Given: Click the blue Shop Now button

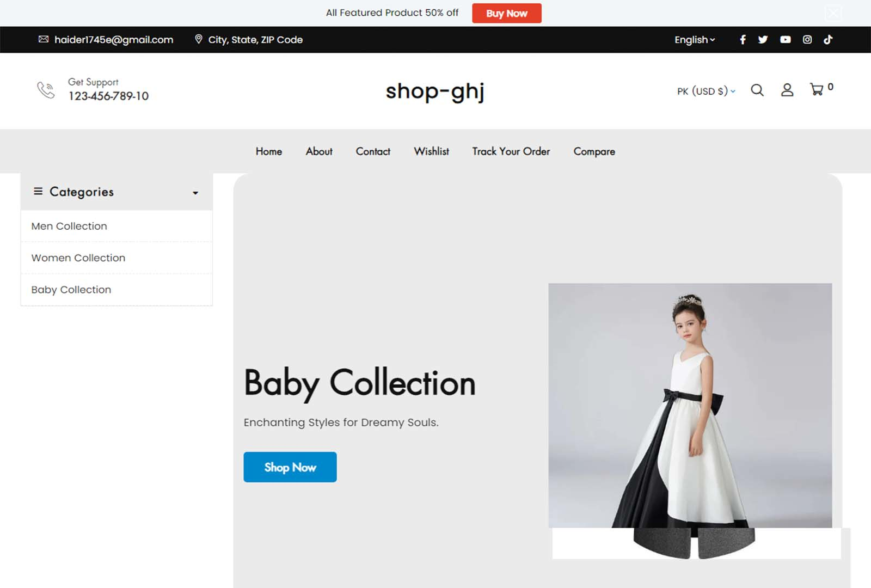Looking at the screenshot, I should click(x=290, y=467).
